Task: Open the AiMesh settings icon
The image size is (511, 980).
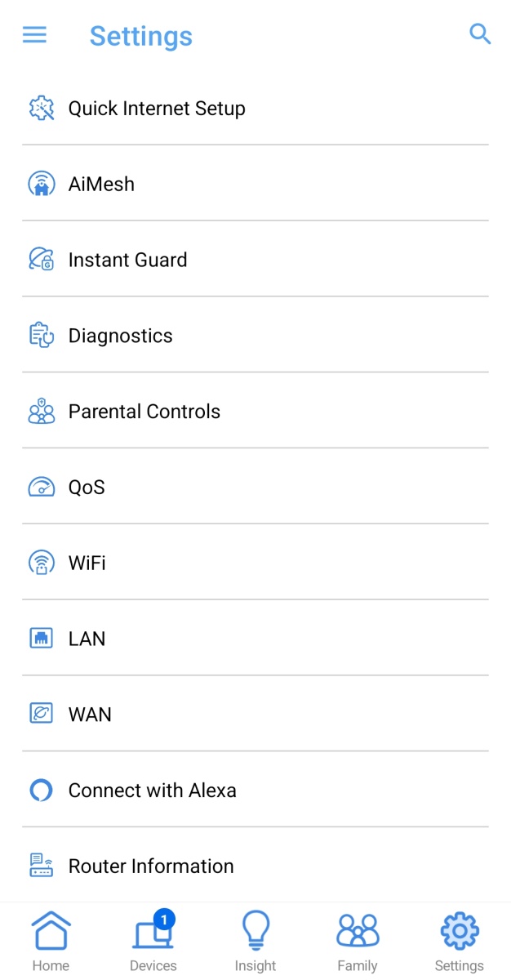Action: click(41, 183)
